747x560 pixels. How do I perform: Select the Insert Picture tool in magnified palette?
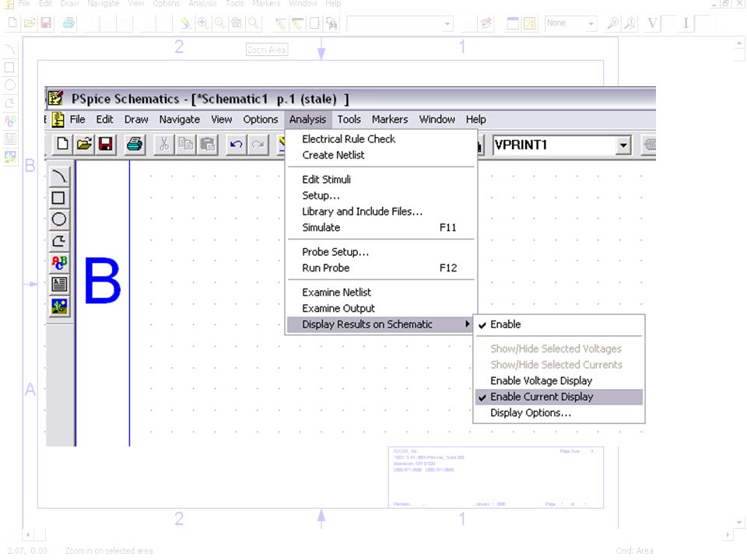coord(59,306)
